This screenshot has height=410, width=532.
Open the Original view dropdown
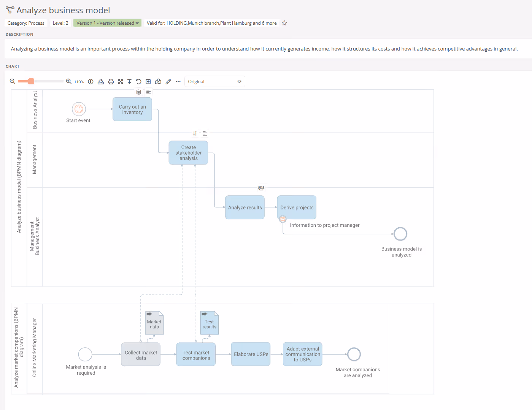(215, 82)
